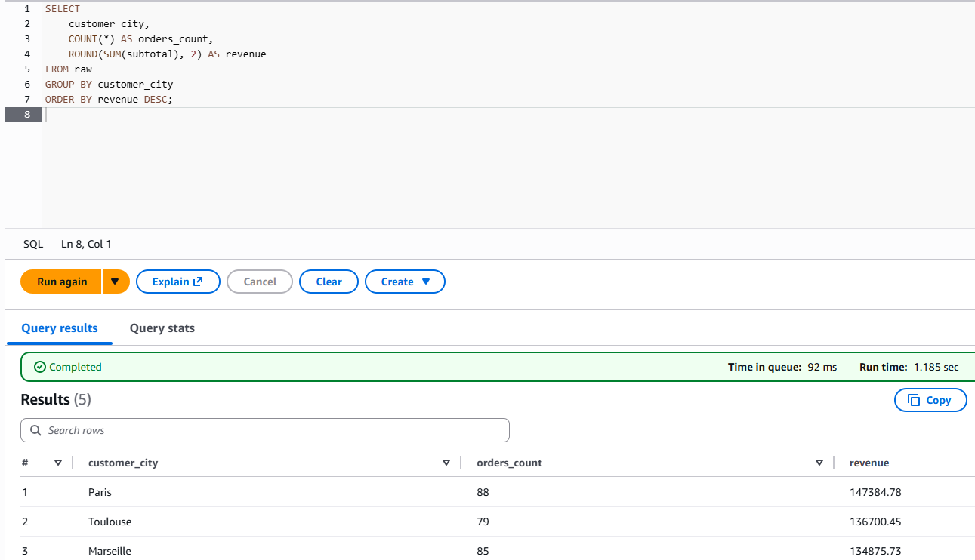The image size is (975, 560).
Task: Click the Ln 8, Col 1 indicator
Action: coord(86,245)
